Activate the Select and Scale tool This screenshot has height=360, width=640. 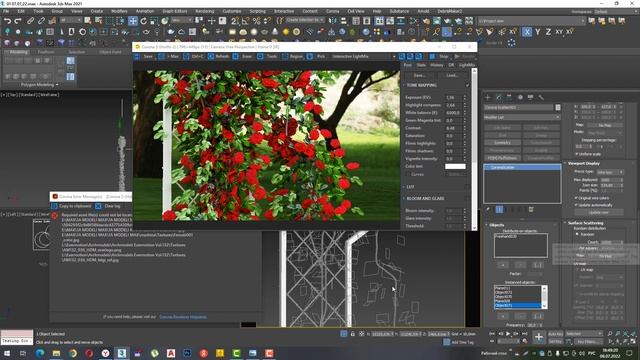(x=154, y=21)
